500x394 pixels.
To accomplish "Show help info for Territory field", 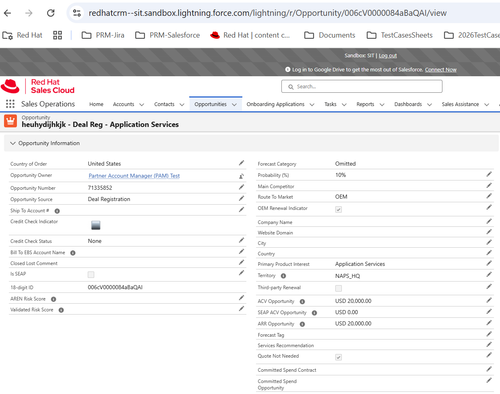I will click(x=283, y=276).
